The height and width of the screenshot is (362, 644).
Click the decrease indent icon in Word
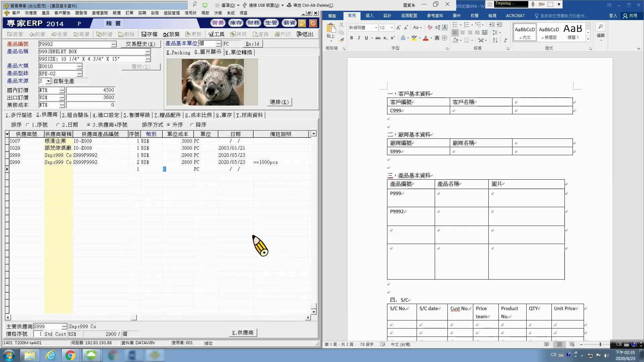[x=492, y=24]
